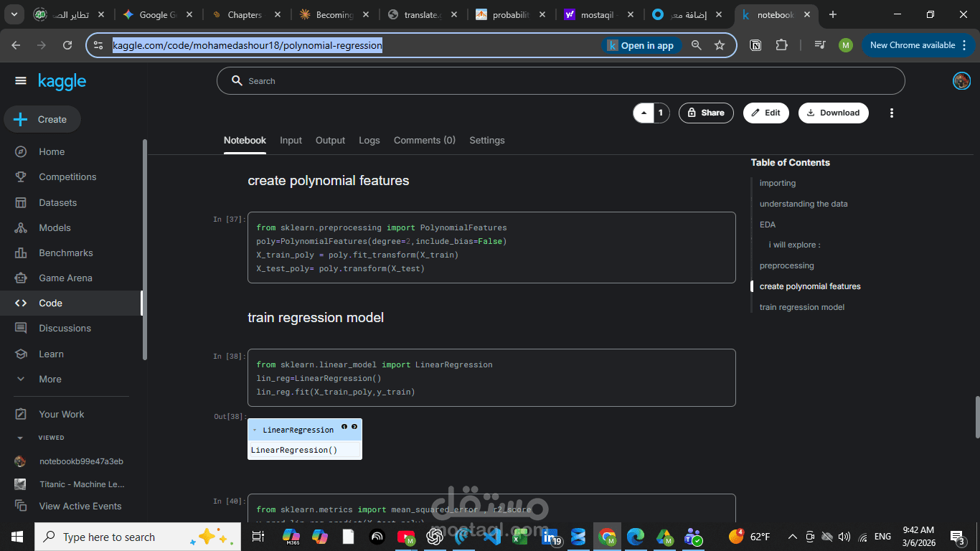Click the LinearRegression info icon
This screenshot has height=551, width=980.
(344, 427)
